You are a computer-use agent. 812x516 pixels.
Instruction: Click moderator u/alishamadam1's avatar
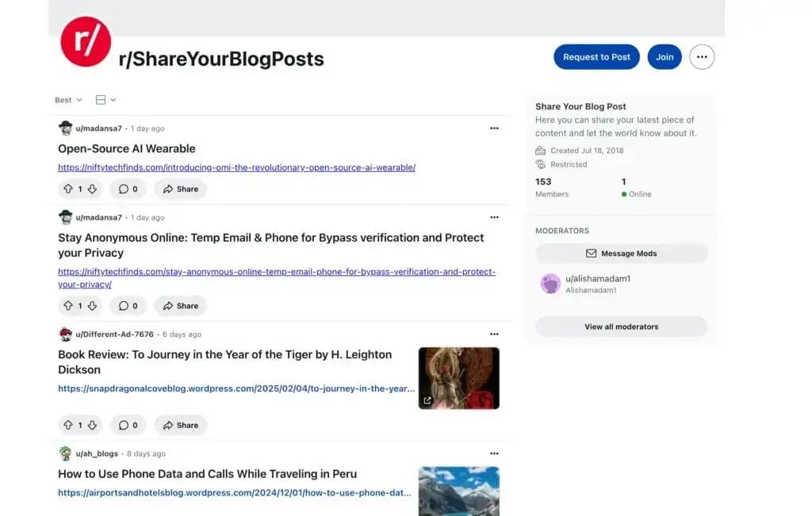550,283
